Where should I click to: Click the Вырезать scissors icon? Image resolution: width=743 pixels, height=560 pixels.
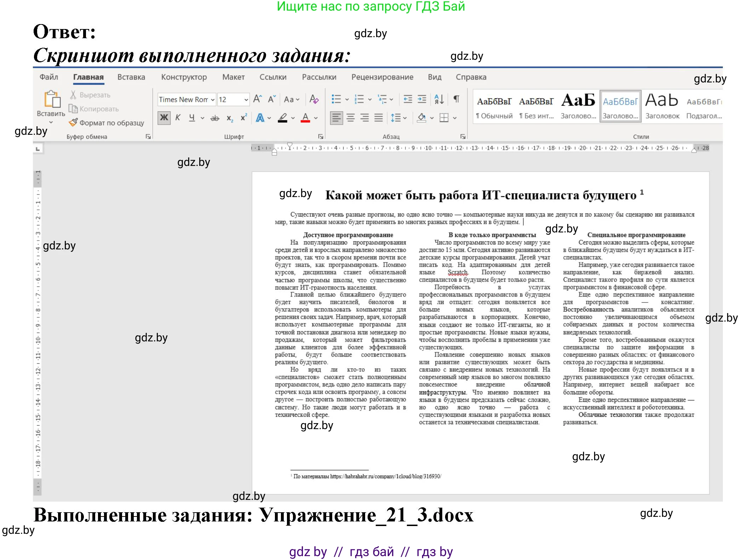pos(74,94)
